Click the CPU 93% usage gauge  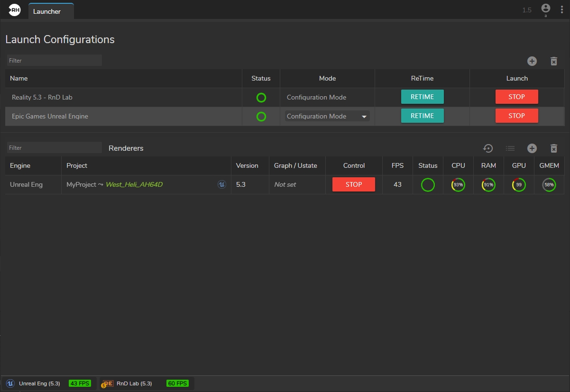click(458, 185)
